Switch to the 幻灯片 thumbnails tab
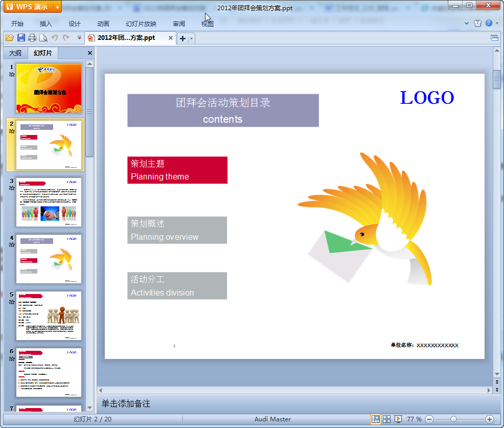 [x=43, y=53]
